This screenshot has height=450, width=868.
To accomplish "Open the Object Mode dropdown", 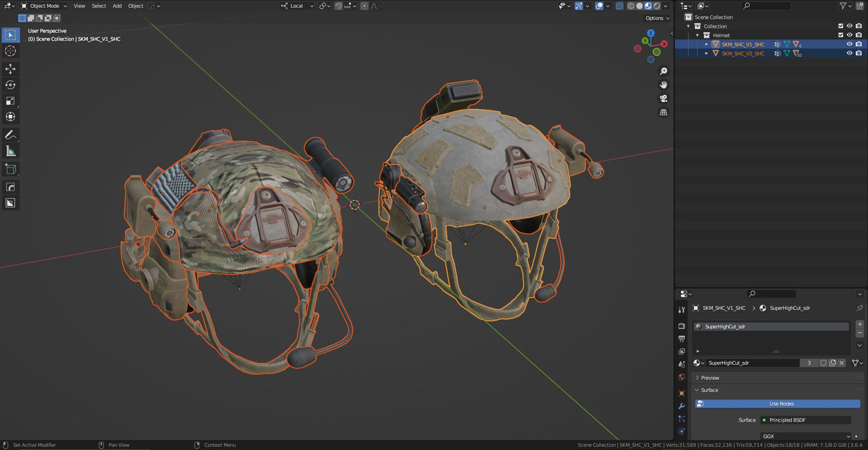I will (45, 5).
